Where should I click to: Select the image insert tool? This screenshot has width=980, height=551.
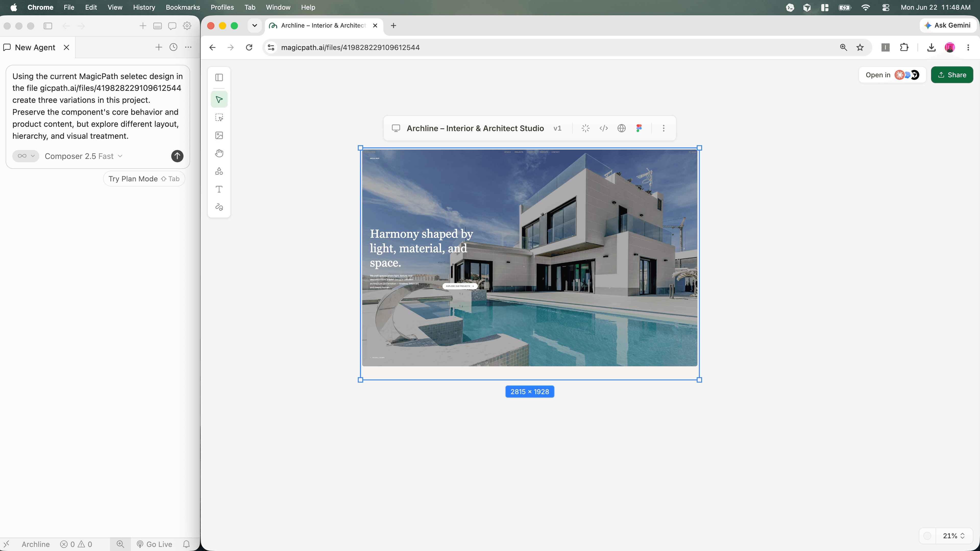[x=219, y=135]
